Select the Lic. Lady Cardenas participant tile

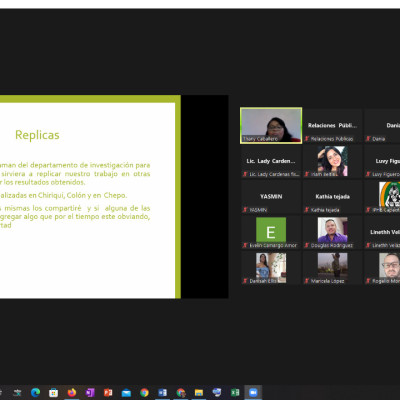click(x=271, y=161)
